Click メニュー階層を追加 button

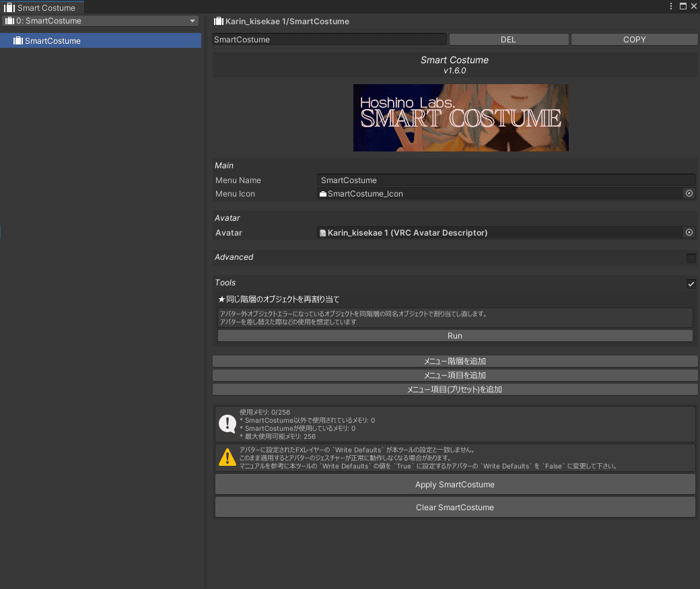pyautogui.click(x=455, y=361)
